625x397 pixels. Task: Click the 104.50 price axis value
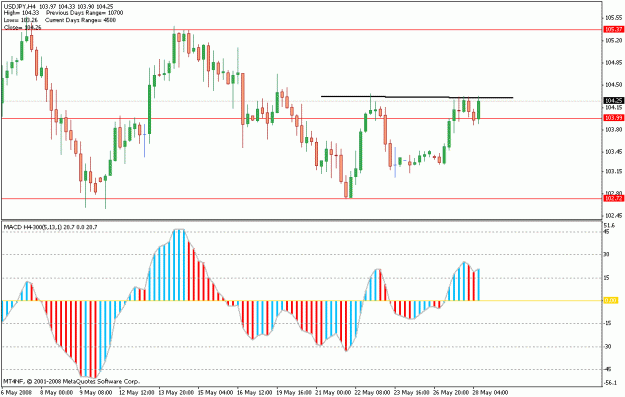pos(614,85)
